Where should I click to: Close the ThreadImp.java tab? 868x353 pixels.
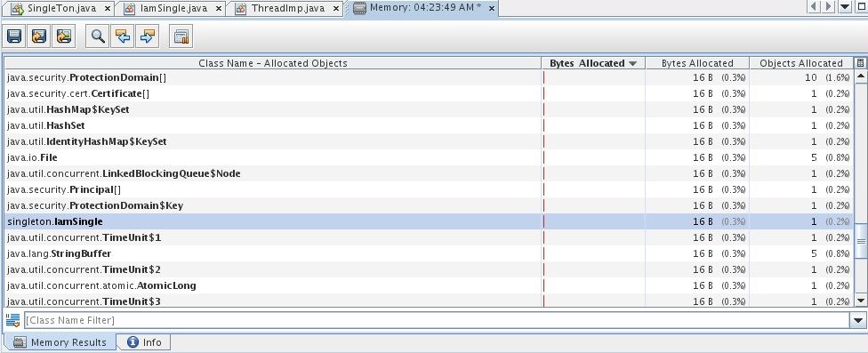tap(336, 8)
